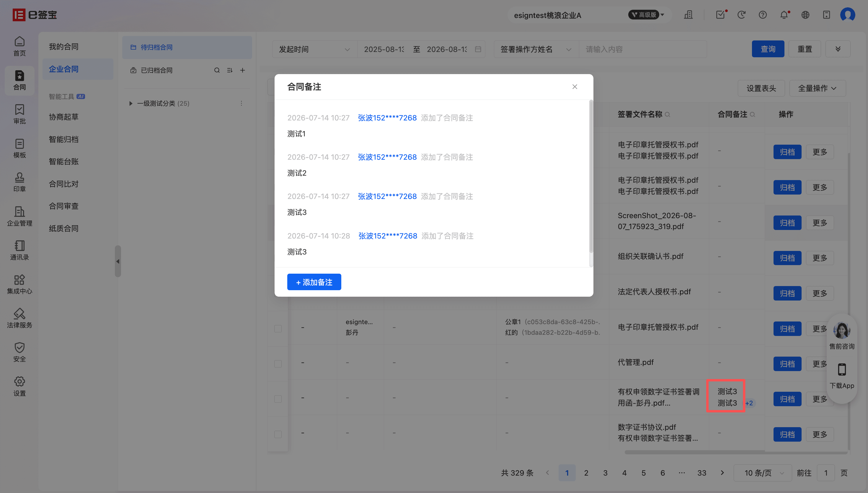Open the 签署操作方姓名 dropdown
Image resolution: width=868 pixels, height=493 pixels.
[536, 49]
